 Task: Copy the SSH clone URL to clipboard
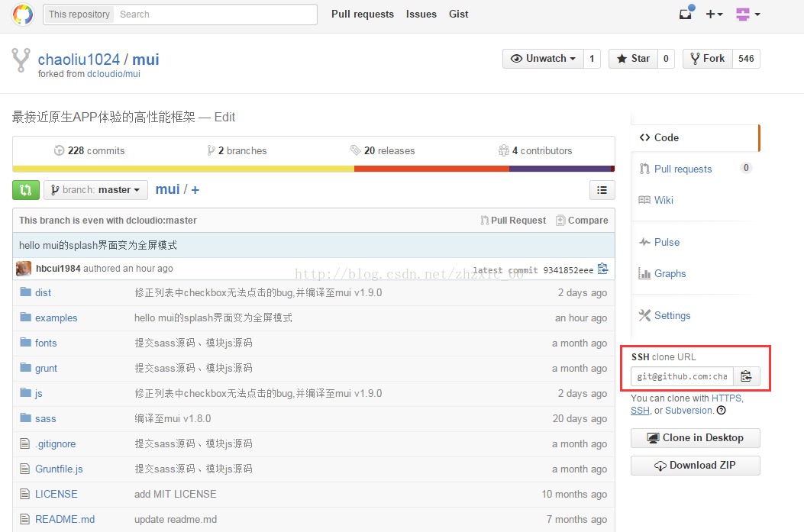point(747,377)
